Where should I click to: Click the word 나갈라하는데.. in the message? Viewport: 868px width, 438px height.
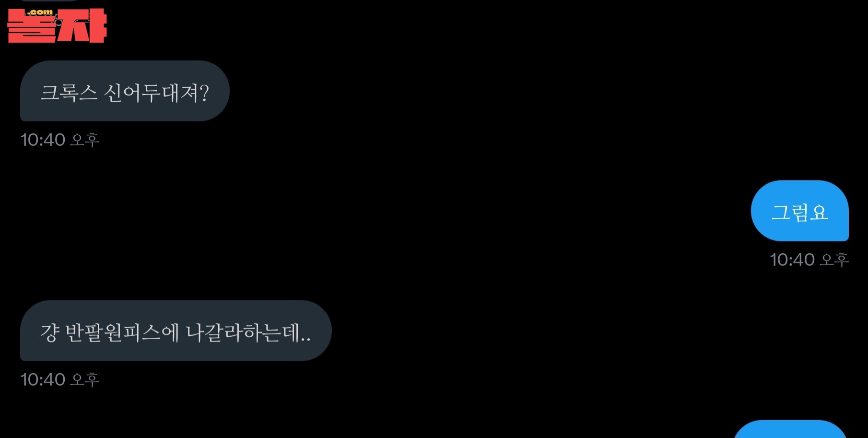coord(248,332)
